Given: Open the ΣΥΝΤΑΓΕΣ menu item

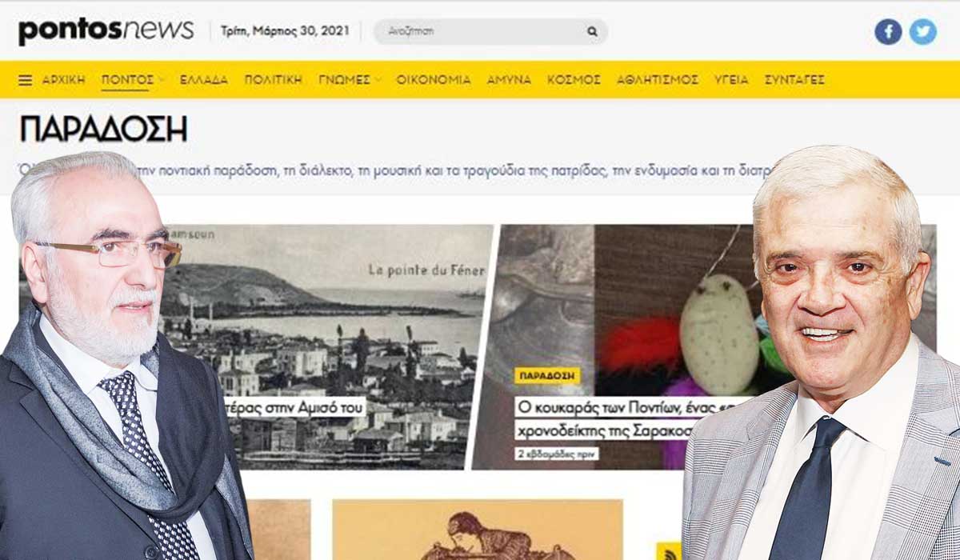Looking at the screenshot, I should [x=794, y=80].
